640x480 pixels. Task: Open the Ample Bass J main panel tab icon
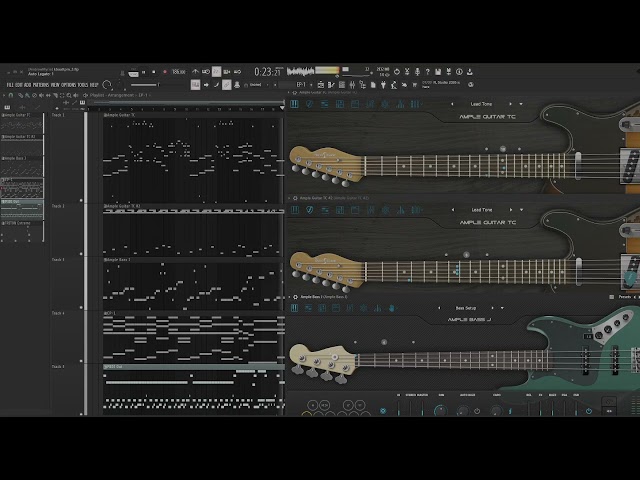coord(294,308)
